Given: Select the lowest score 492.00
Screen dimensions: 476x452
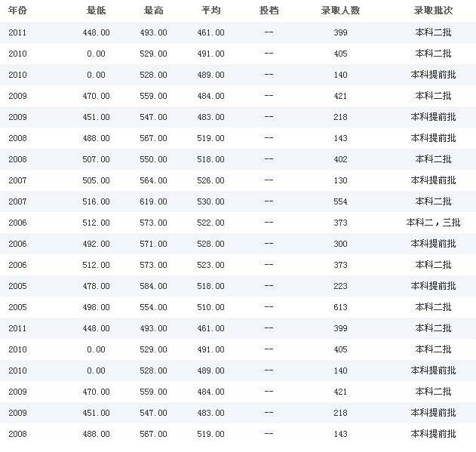Looking at the screenshot, I should 97,244.
